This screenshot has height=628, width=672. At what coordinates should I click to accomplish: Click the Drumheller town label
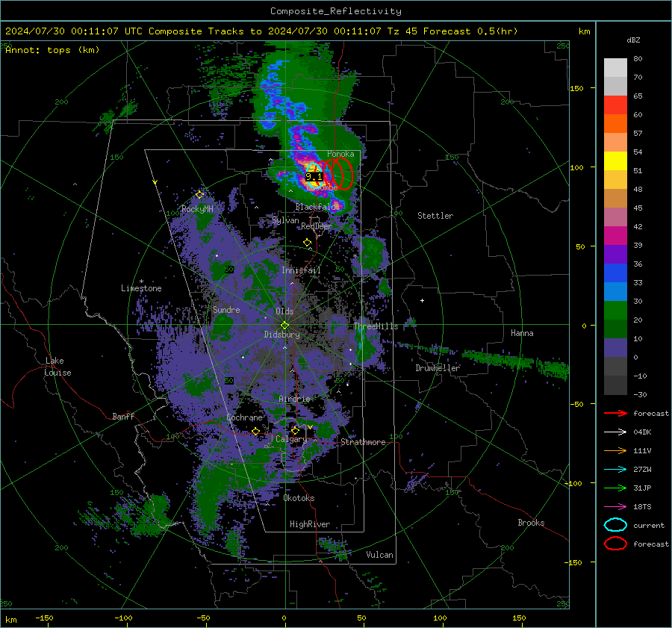click(438, 368)
